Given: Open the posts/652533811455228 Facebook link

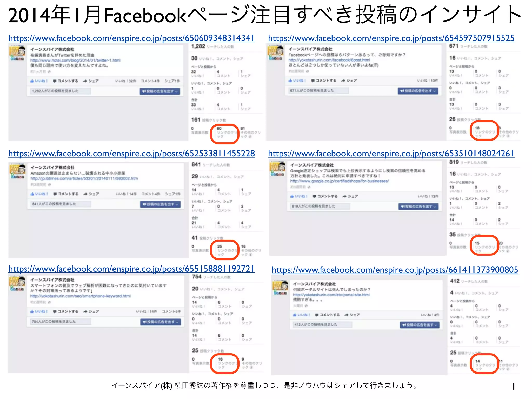Looking at the screenshot, I should coord(131,154).
